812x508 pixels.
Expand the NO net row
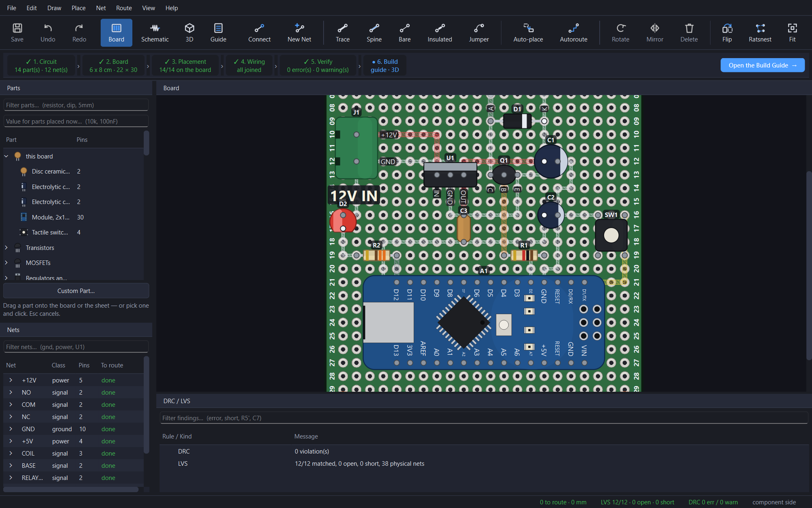point(11,392)
